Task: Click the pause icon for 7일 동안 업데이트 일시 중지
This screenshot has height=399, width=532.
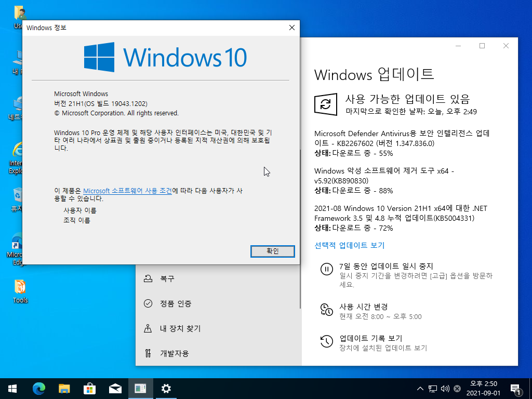Action: [x=326, y=270]
